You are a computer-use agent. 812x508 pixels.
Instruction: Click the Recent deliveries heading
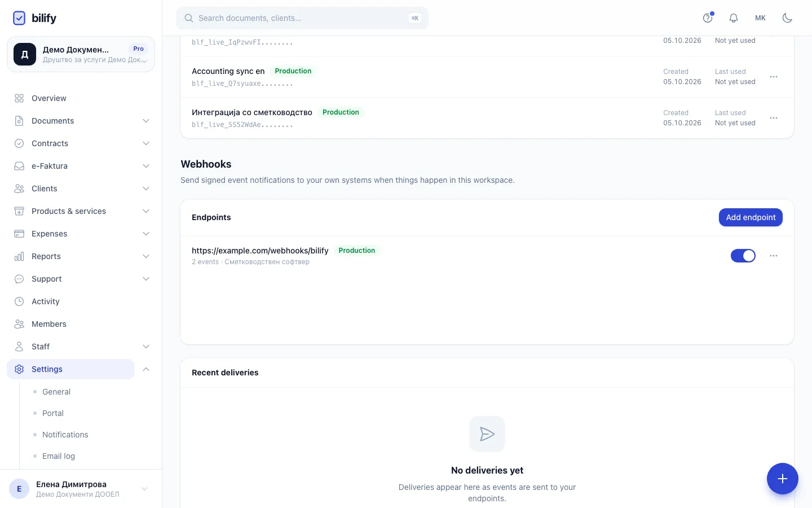225,373
